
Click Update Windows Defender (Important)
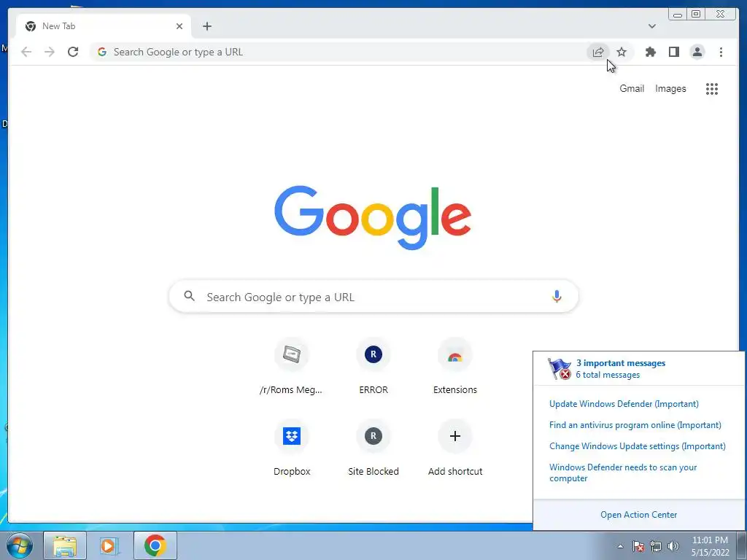point(624,404)
